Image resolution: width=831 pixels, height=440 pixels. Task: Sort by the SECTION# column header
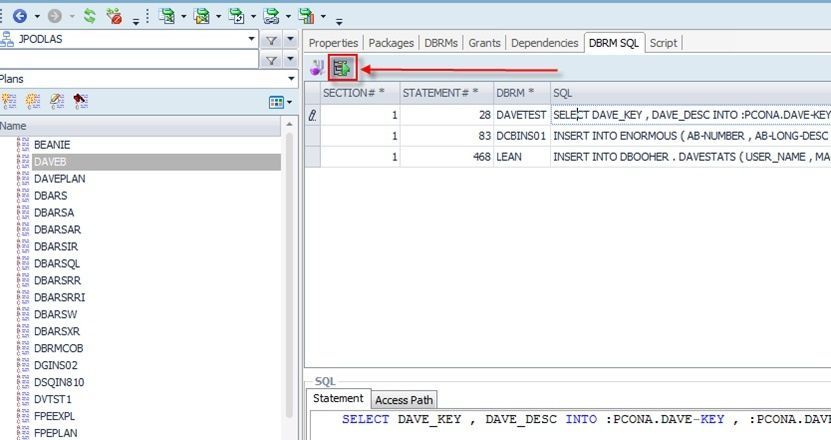coord(360,93)
